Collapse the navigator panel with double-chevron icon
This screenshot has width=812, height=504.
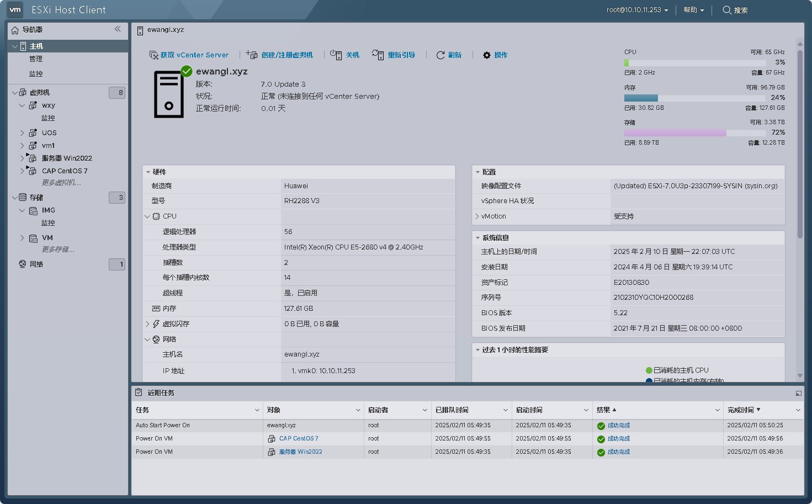coord(118,29)
